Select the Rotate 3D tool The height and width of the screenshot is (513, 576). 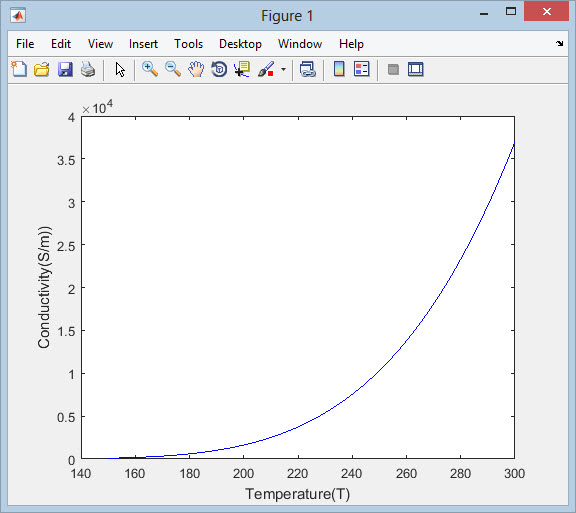[219, 69]
